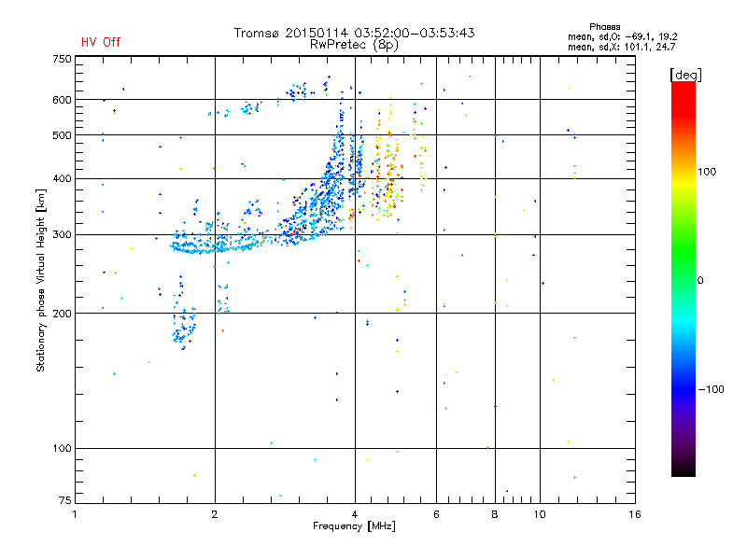The width and height of the screenshot is (747, 560).
Task: Click the Stationary phase Virtual Height axis title
Action: tap(41, 280)
